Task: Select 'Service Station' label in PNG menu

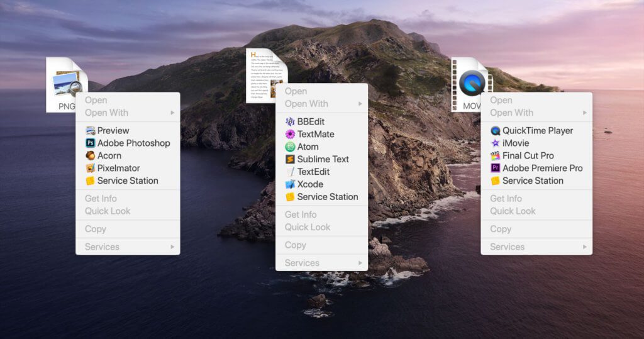Action: click(128, 181)
